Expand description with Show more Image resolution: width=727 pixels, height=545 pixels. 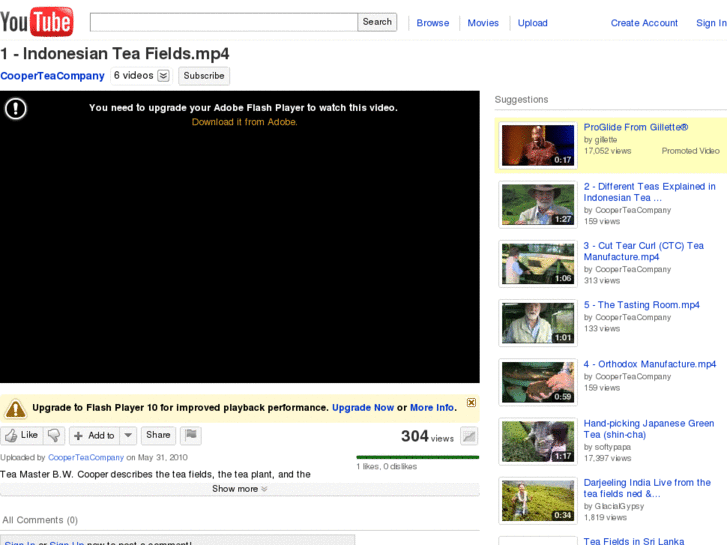tap(240, 489)
